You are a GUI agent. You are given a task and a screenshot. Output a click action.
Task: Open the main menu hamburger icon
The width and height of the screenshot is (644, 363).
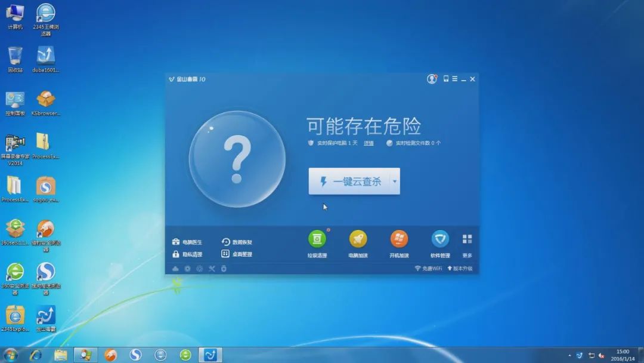tap(454, 79)
